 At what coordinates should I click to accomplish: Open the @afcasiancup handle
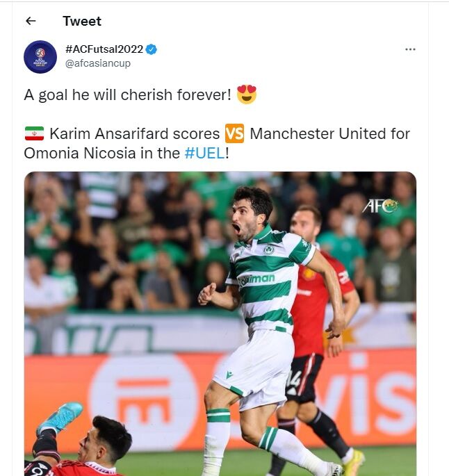coord(97,63)
